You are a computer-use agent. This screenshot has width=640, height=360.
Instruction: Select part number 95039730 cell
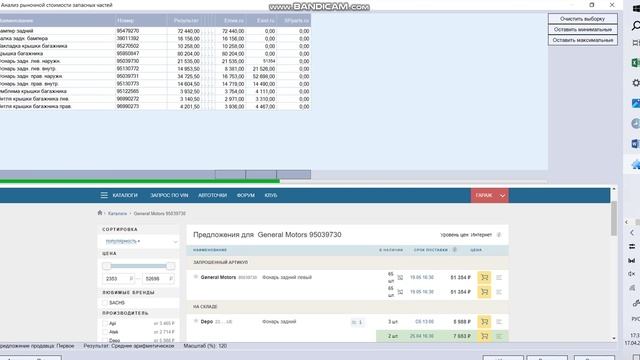pos(128,61)
